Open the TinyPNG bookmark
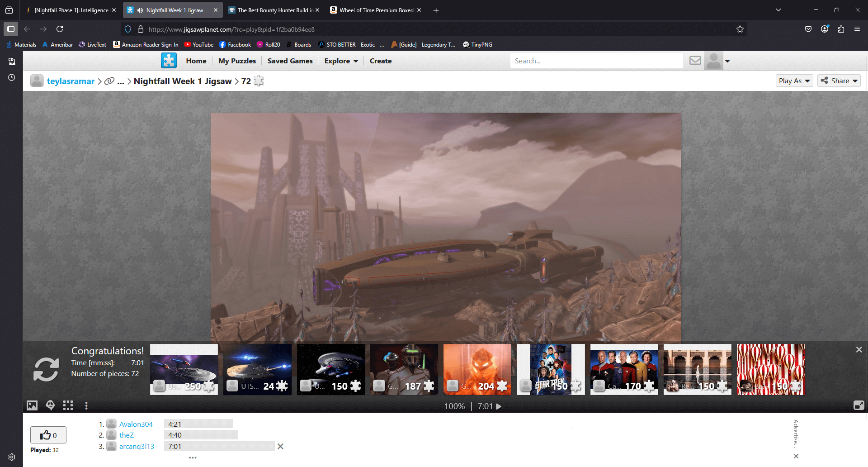 [x=477, y=44]
